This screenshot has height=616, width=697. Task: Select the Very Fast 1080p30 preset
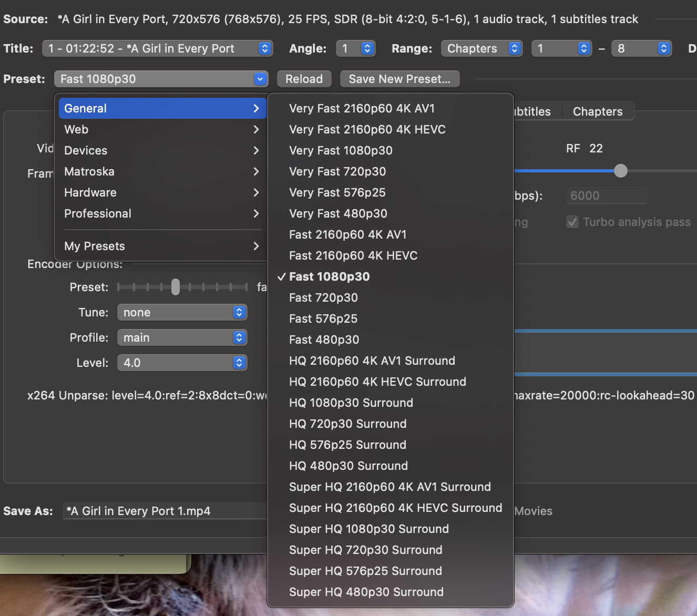pos(391,150)
